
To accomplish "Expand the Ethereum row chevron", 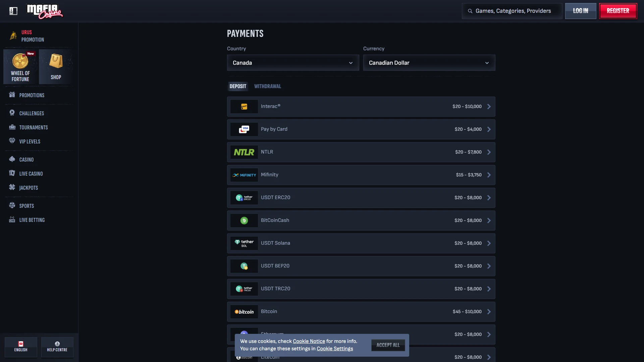I will point(489,335).
